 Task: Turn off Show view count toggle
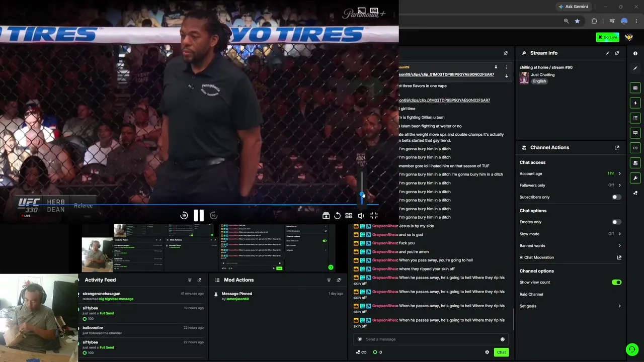coord(616,283)
